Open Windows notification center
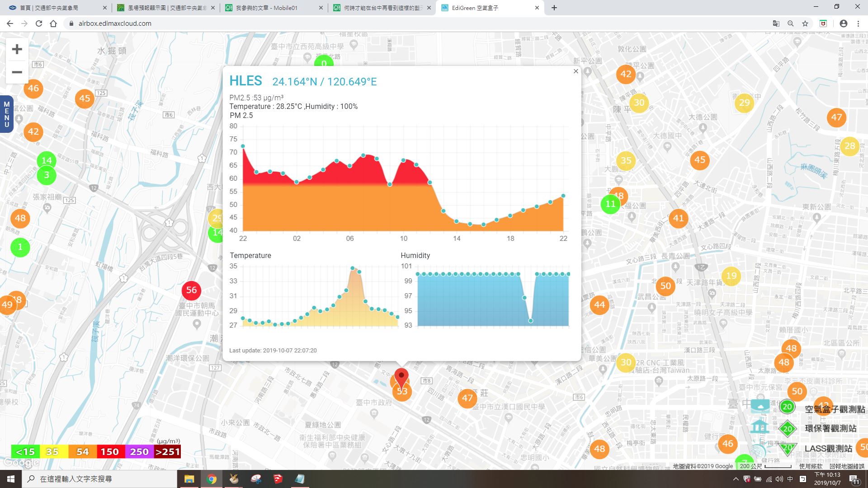The width and height of the screenshot is (868, 488). pyautogui.click(x=854, y=479)
